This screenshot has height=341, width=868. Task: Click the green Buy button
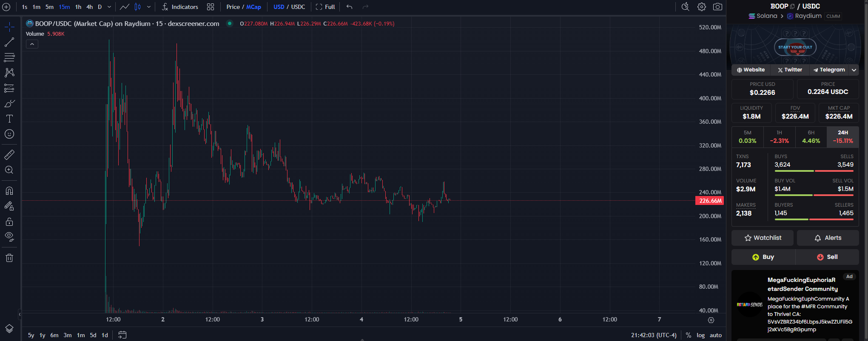coord(763,257)
